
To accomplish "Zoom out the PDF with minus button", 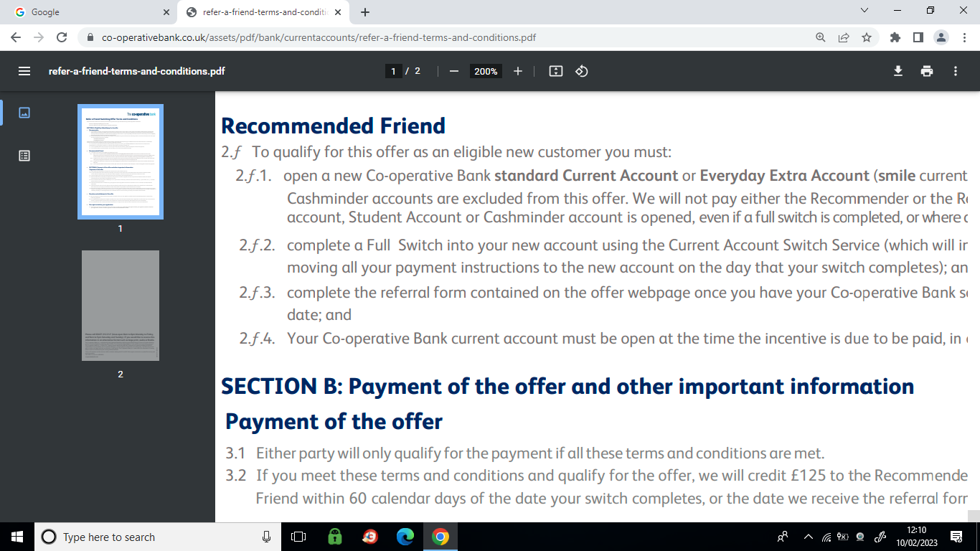I will (x=453, y=71).
